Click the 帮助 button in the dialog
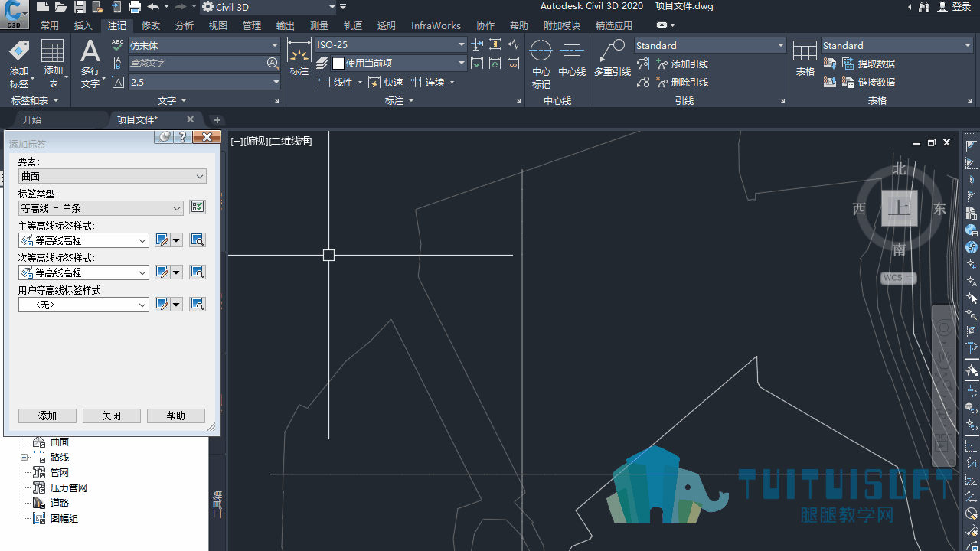This screenshot has width=980, height=551. click(176, 416)
